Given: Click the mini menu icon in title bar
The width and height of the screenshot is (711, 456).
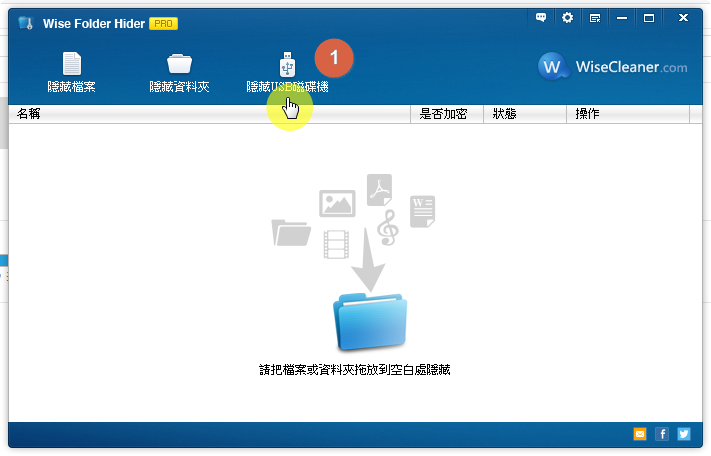Looking at the screenshot, I should 595,18.
